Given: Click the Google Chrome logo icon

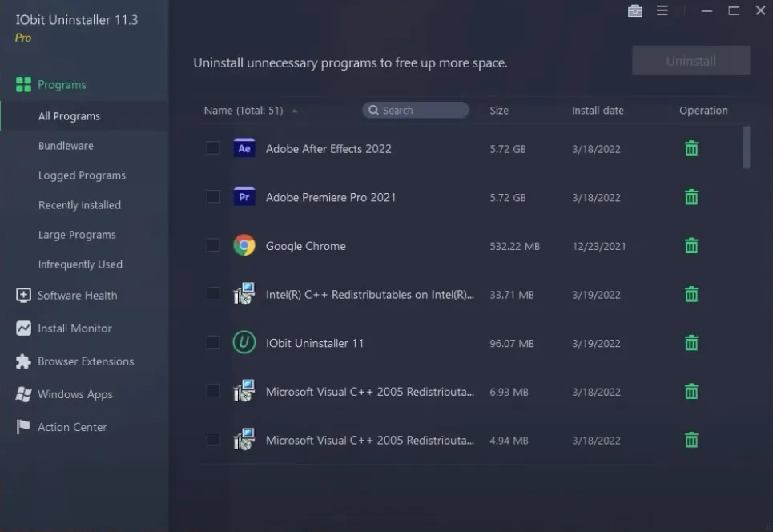Looking at the screenshot, I should [244, 245].
